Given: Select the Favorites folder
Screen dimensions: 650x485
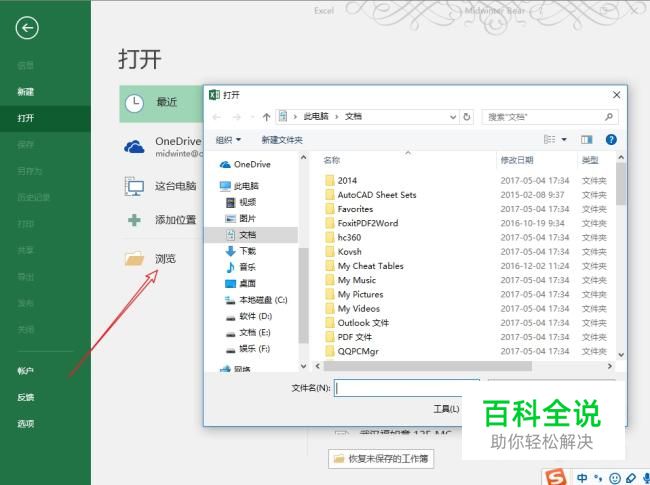Looking at the screenshot, I should pyautogui.click(x=349, y=209).
